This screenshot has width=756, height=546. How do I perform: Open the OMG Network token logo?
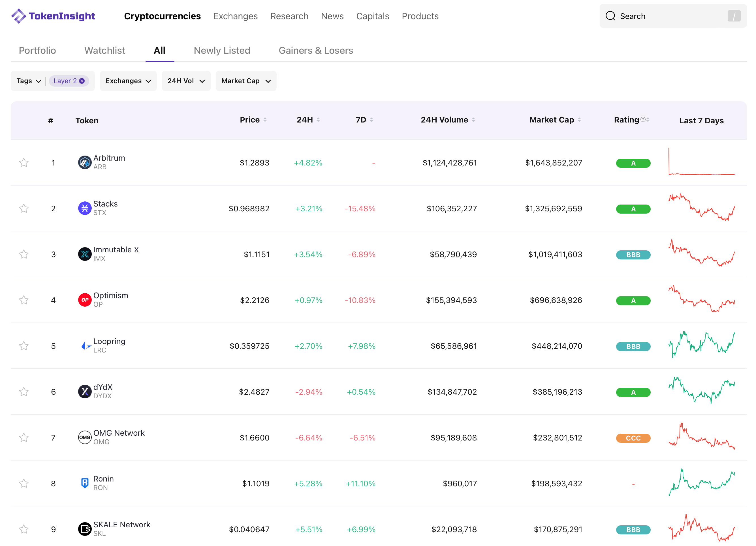85,437
